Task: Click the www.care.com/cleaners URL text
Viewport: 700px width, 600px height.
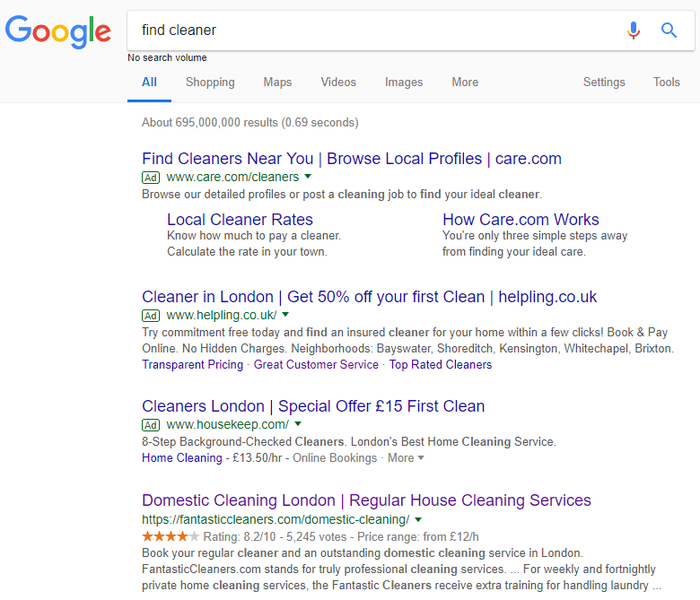Action: [x=232, y=177]
